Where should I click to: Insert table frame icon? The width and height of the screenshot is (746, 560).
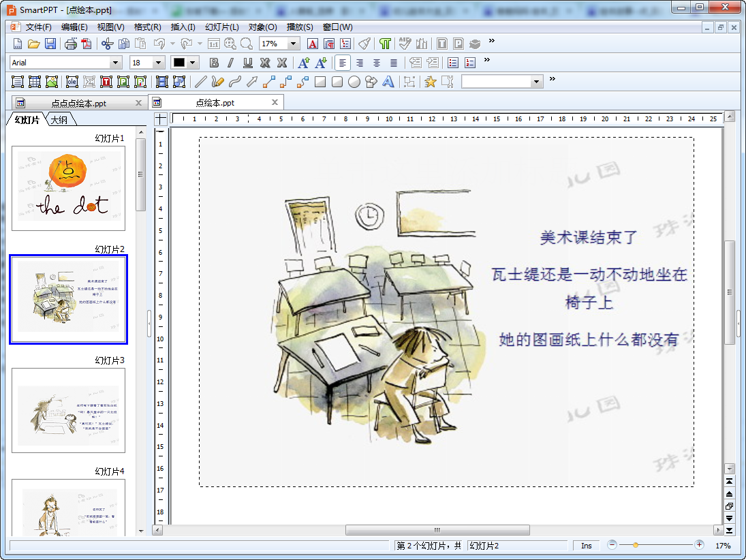click(x=35, y=82)
